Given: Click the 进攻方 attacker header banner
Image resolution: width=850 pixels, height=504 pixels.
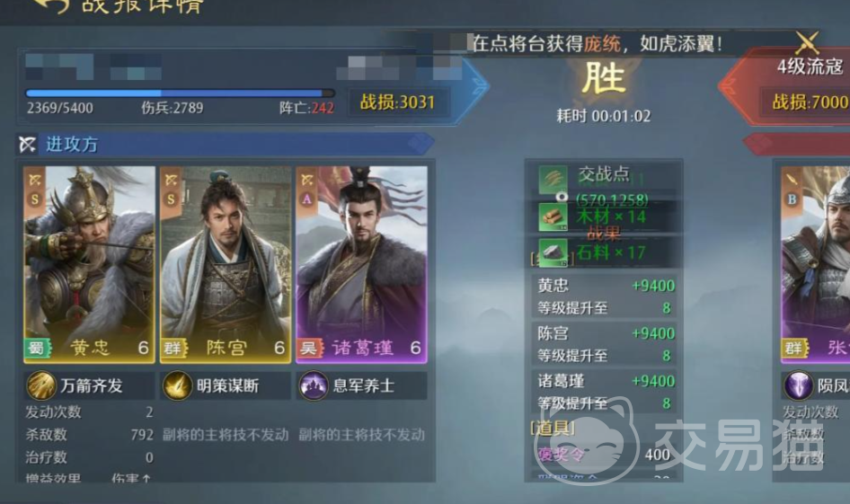Looking at the screenshot, I should coord(225,144).
